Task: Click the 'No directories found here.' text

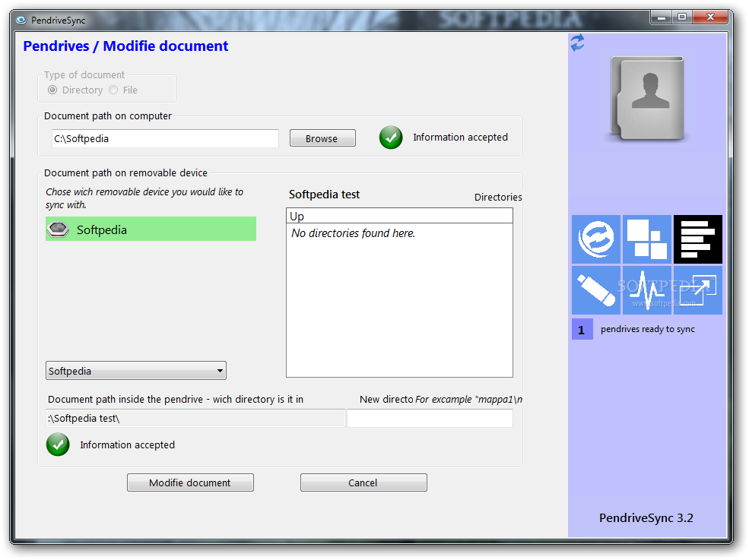Action: tap(353, 233)
